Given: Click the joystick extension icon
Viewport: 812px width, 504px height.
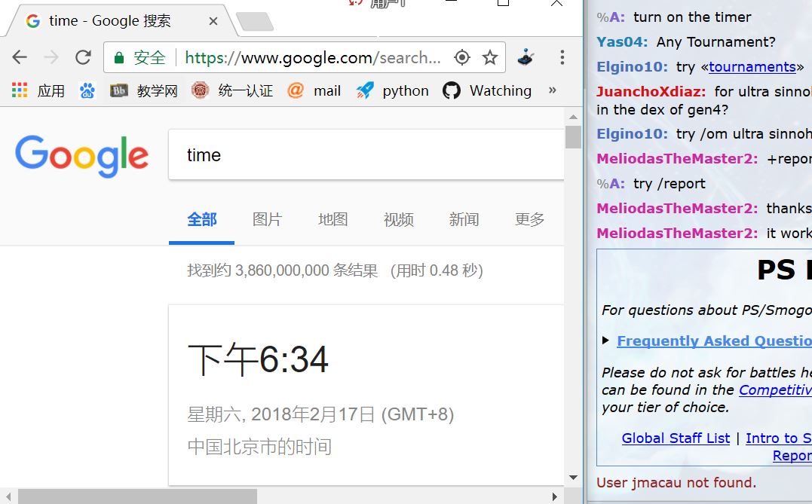Looking at the screenshot, I should pos(526,57).
